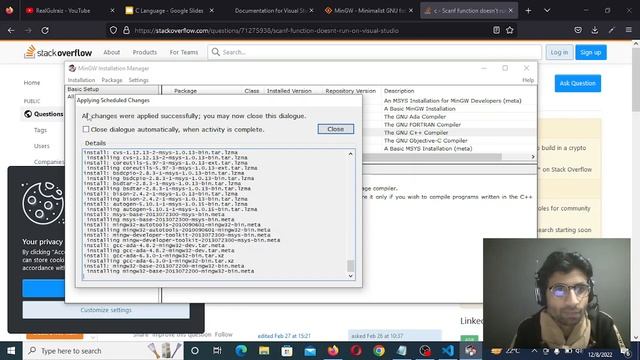Open Task View in the taskbar
640x360 pixels.
[217, 351]
